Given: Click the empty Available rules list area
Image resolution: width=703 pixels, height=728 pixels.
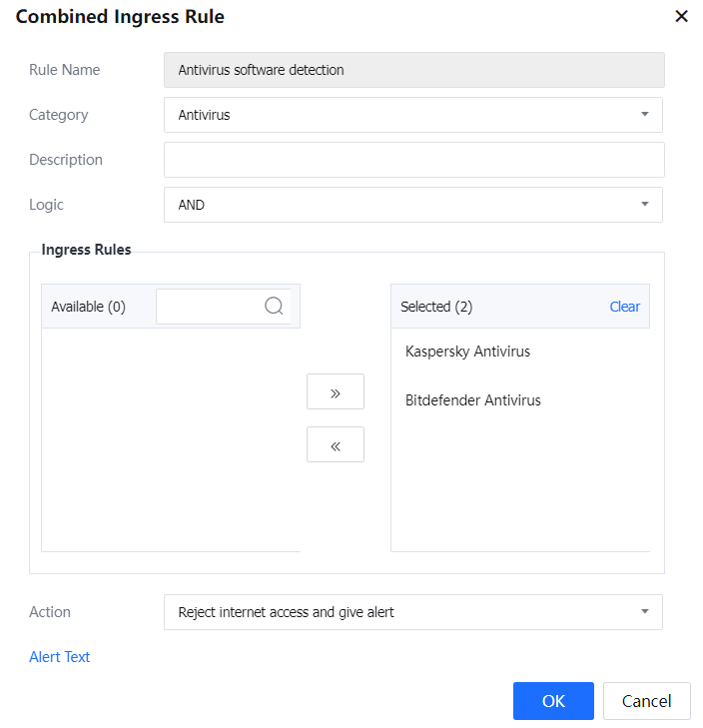Looking at the screenshot, I should (x=170, y=439).
